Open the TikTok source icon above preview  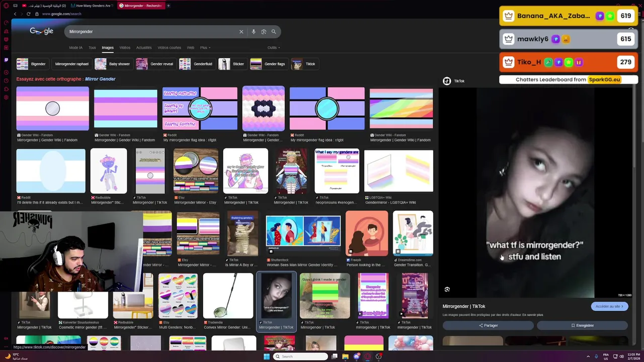(x=447, y=81)
